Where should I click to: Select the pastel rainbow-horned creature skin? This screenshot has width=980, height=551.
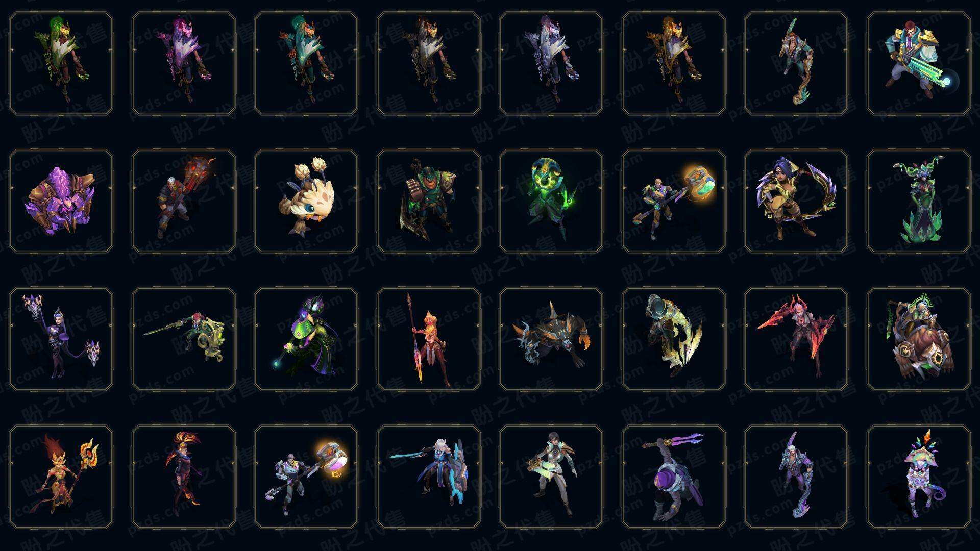(x=919, y=477)
